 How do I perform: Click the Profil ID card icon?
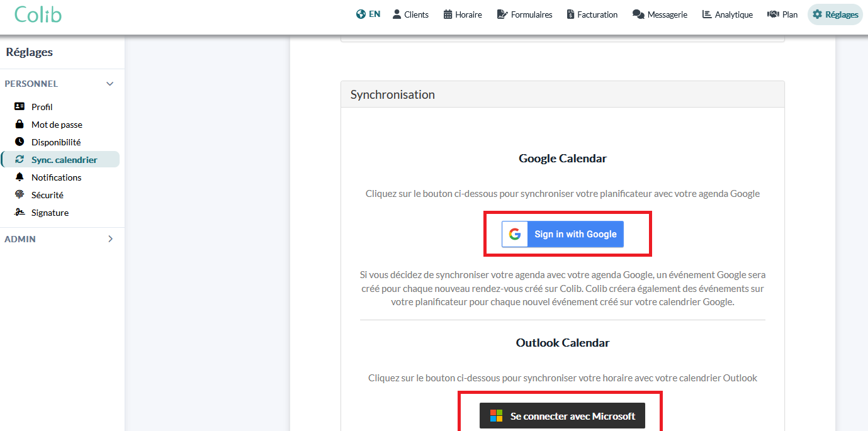click(20, 106)
